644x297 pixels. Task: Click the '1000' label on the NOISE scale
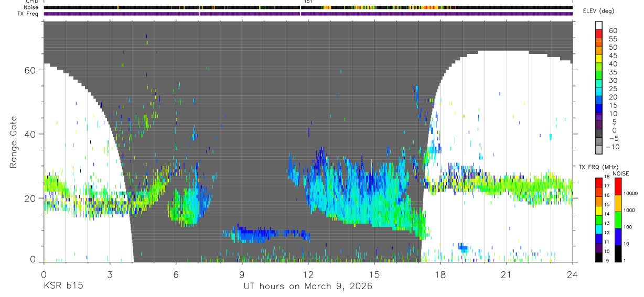628,210
